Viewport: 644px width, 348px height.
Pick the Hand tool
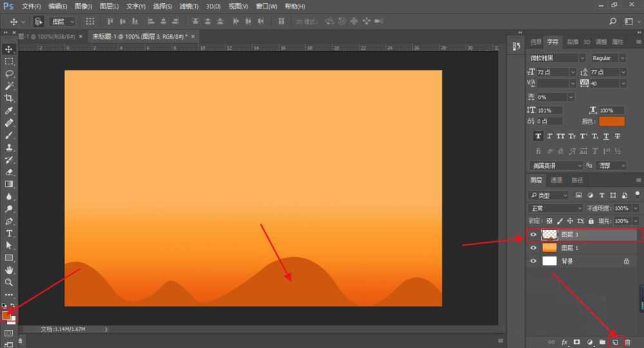coord(9,270)
